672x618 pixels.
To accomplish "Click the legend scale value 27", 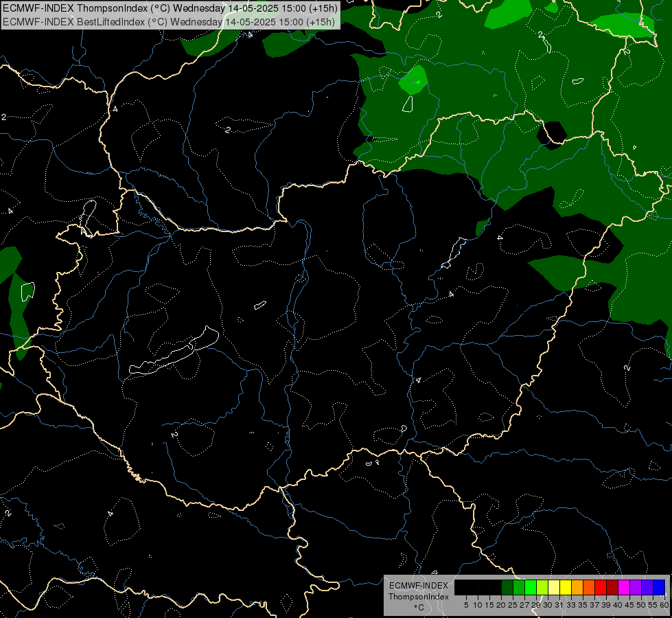I will (525, 605).
